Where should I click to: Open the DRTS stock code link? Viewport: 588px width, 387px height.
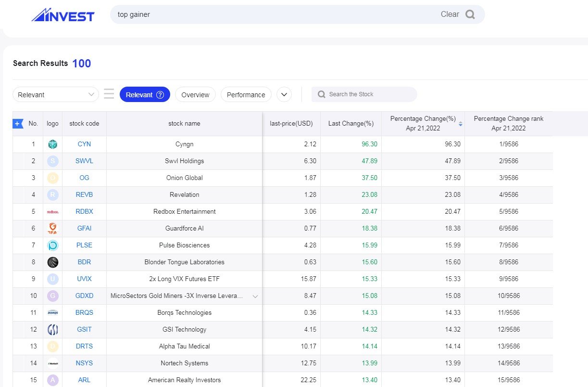click(x=84, y=346)
